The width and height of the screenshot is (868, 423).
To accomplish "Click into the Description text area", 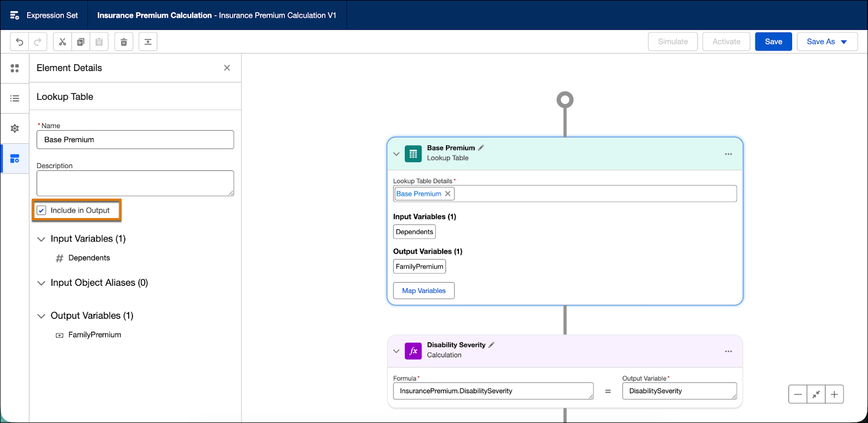I will (135, 183).
